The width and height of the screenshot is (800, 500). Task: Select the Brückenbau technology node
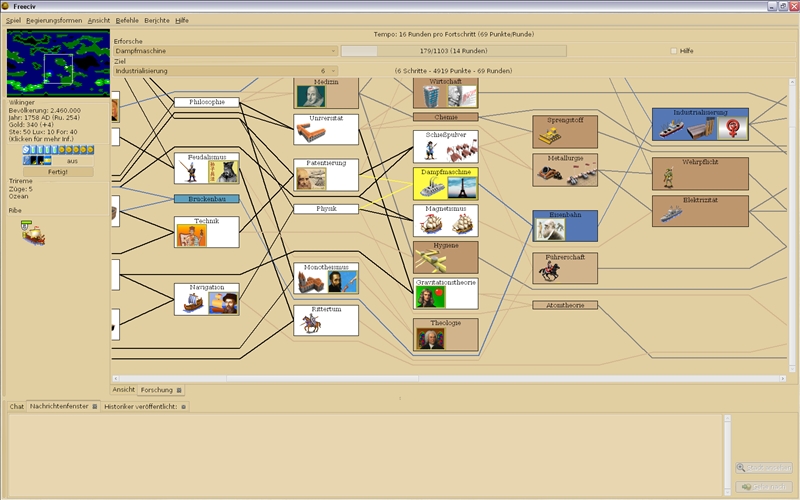[207, 199]
